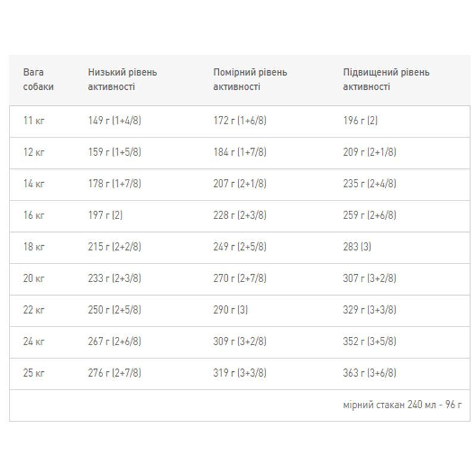Image resolution: width=476 pixels, height=476 pixels.
Task: Click the 'Вага собаки' column header
Action: click(x=39, y=80)
